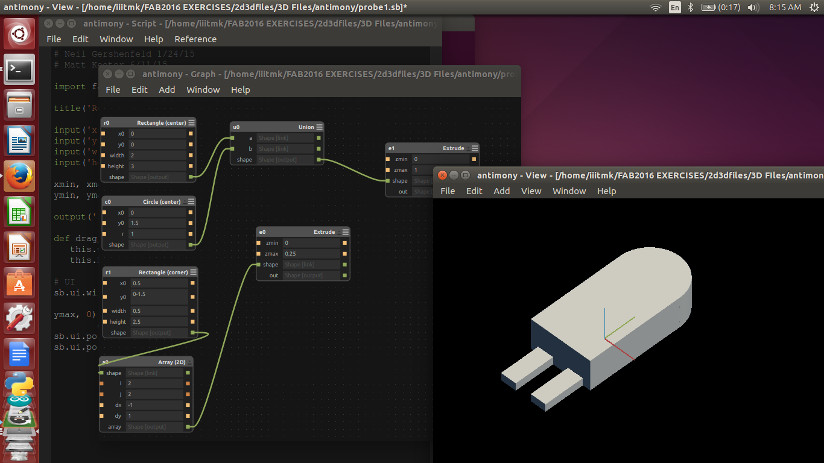
Task: Open Ubuntu Software Center icon
Action: tap(19, 283)
